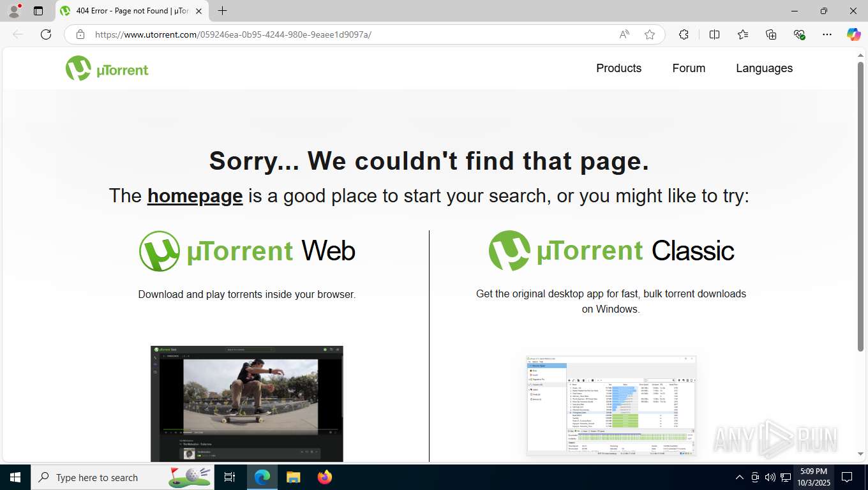
Task: Show hidden system tray icons
Action: coord(740,477)
